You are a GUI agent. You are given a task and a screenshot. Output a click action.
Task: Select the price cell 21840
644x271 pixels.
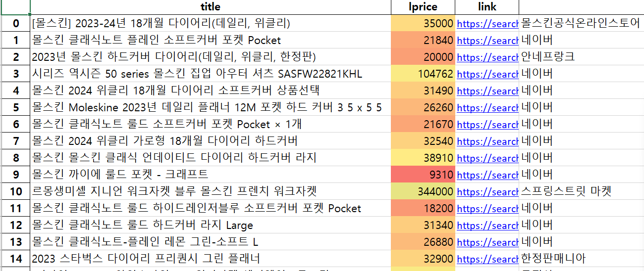[423, 40]
